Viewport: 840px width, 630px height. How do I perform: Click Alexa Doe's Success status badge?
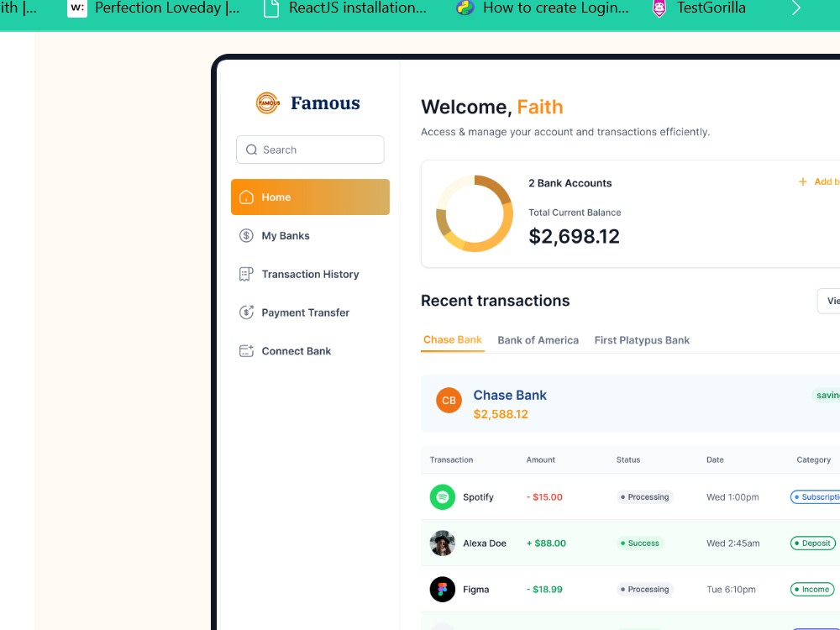point(639,543)
